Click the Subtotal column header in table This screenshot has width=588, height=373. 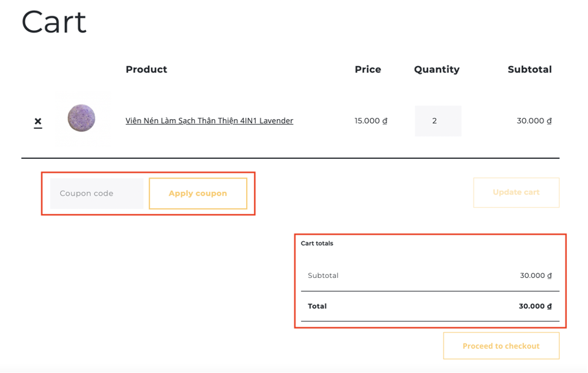coord(530,69)
